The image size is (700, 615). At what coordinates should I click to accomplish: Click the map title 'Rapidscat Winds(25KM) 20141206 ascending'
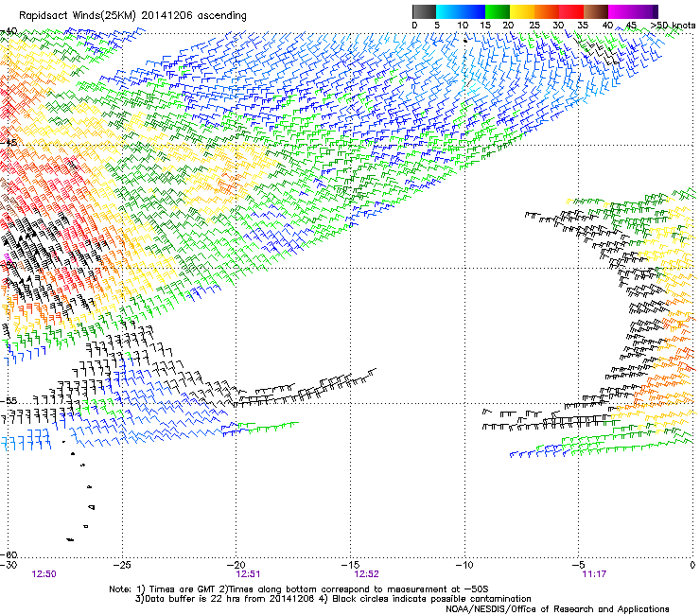(132, 16)
